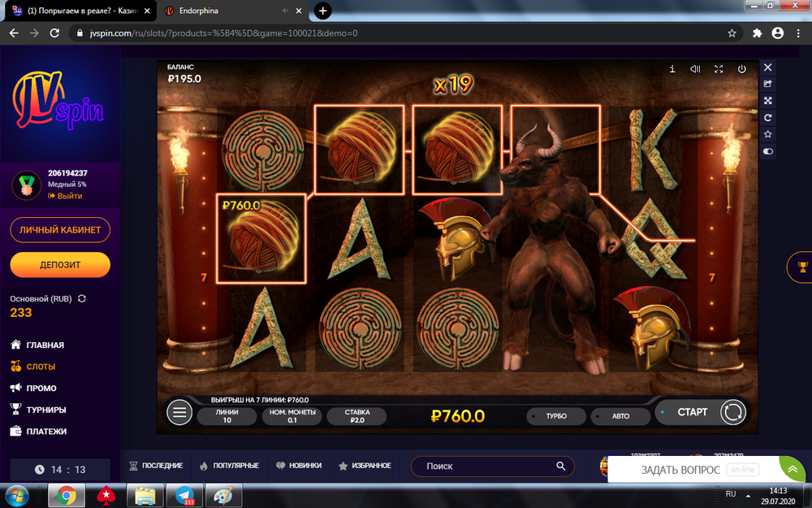
Task: Open ЛИЧНЫЙ КАБИНЕТ
Action: click(x=60, y=230)
